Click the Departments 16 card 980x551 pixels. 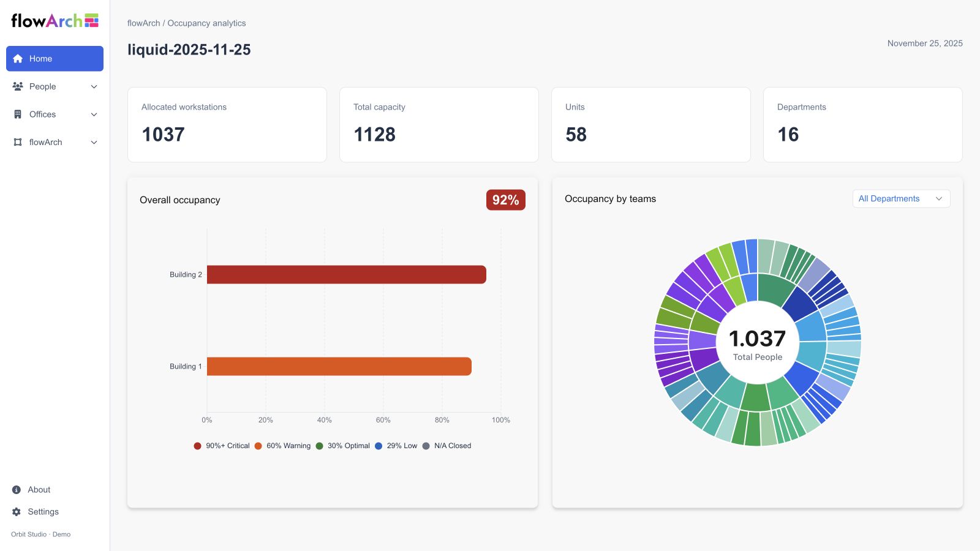coord(863,125)
